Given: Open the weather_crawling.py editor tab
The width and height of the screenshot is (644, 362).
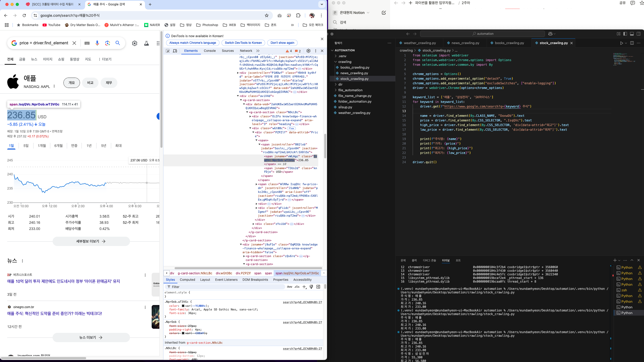Looking at the screenshot, I should click(419, 43).
